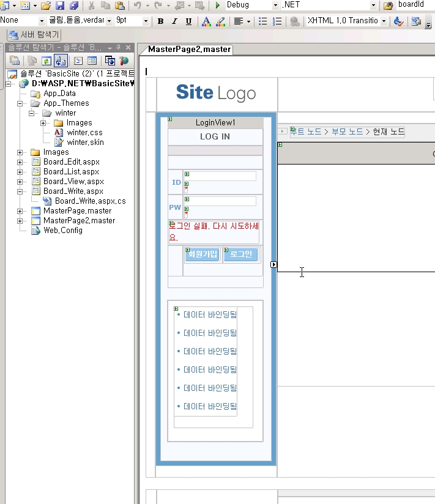The image size is (435, 504).
Task: Select the LoginView1 control header
Action: pos(215,122)
